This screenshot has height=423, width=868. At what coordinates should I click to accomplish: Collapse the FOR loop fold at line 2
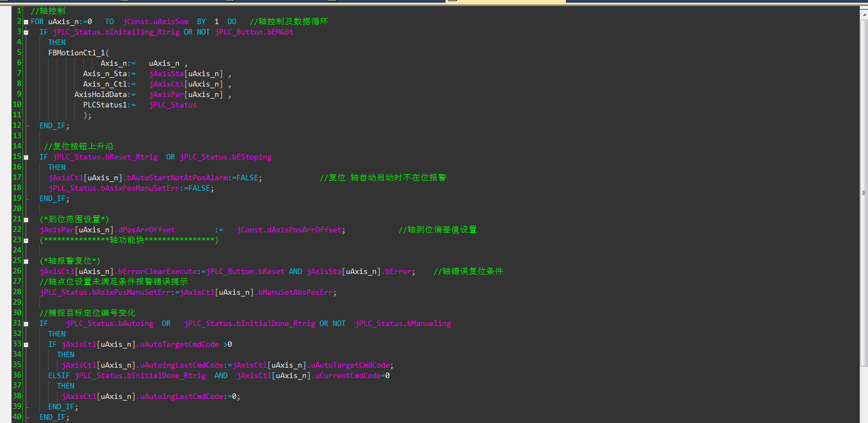point(26,22)
